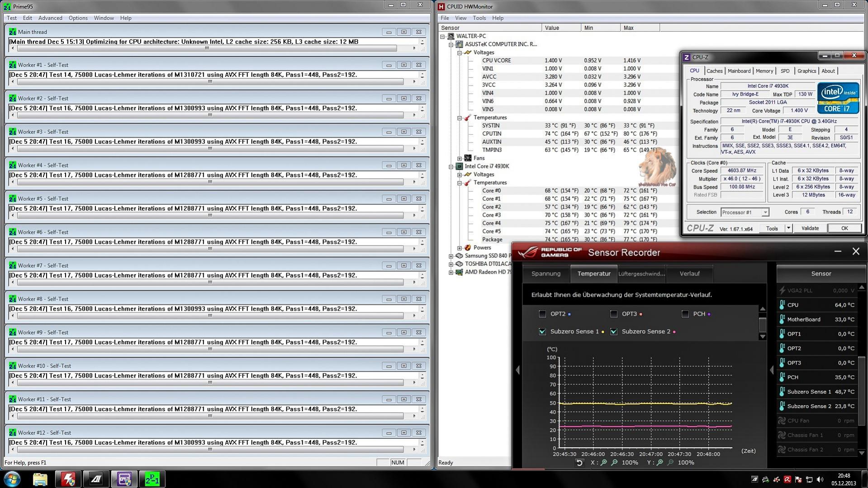Viewport: 868px width, 488px height.
Task: Click the ROG logo in Sensor Recorder
Action: click(x=550, y=252)
